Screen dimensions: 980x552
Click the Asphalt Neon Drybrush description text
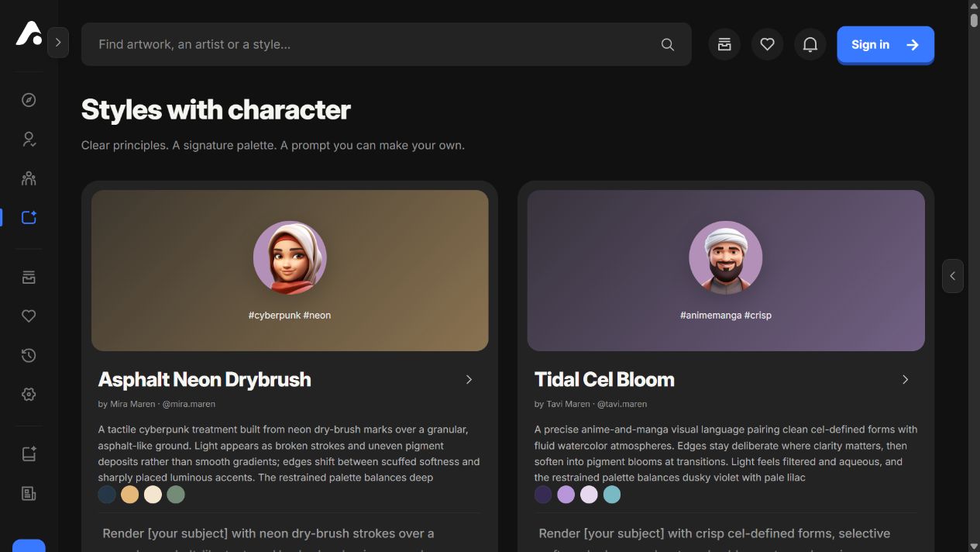[289, 454]
